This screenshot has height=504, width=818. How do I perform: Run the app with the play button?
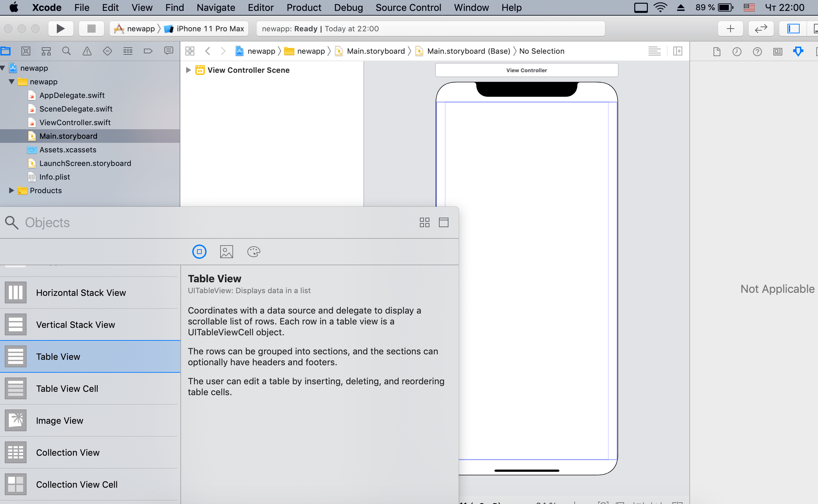(x=61, y=29)
